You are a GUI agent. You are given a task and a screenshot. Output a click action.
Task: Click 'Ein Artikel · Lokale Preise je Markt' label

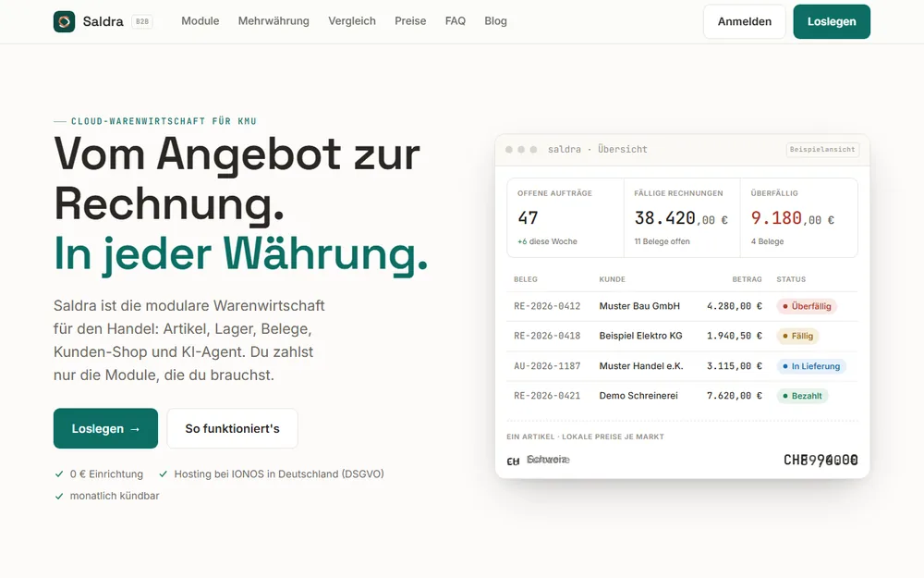[x=585, y=437]
